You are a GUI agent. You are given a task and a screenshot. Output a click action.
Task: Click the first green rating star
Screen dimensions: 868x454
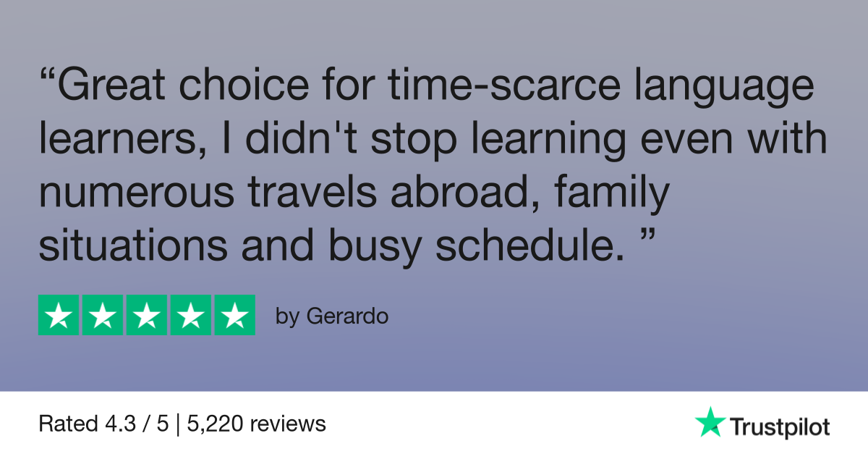coord(59,315)
